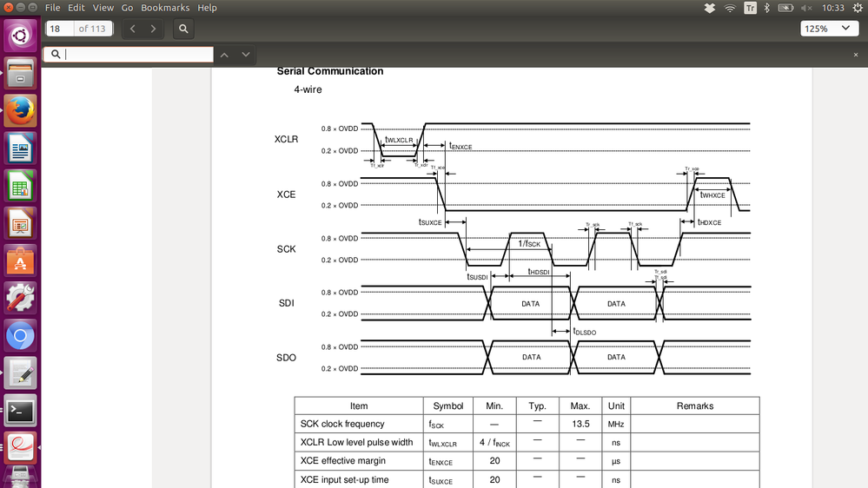Click the 'Serial Communication' heading
Screen dimensions: 868x488
330,71
